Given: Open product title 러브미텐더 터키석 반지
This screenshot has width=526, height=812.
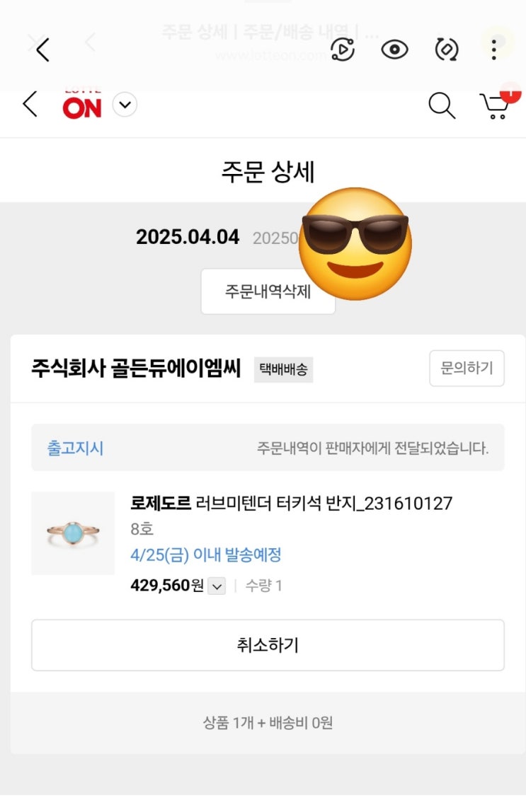Looking at the screenshot, I should (291, 504).
